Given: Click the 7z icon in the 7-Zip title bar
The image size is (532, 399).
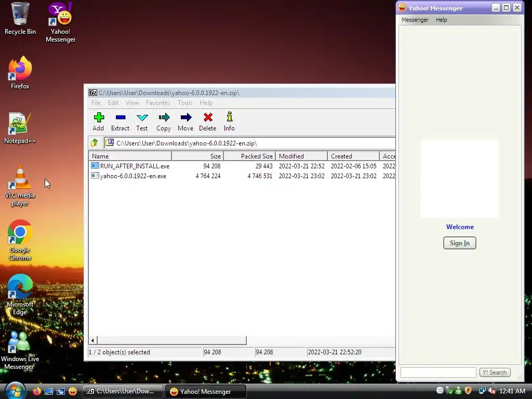Looking at the screenshot, I should pyautogui.click(x=93, y=92).
